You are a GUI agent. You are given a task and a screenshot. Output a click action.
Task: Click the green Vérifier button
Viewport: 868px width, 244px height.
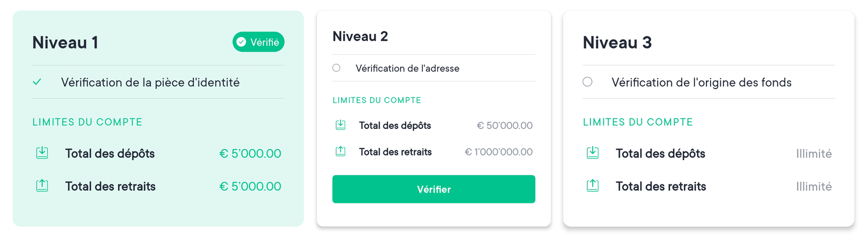pyautogui.click(x=433, y=189)
